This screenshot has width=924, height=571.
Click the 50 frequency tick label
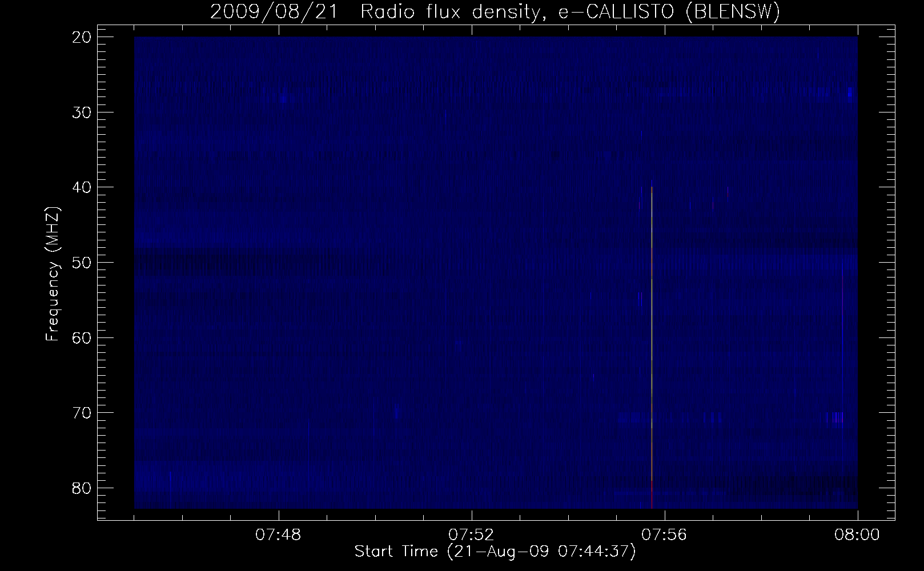(81, 262)
